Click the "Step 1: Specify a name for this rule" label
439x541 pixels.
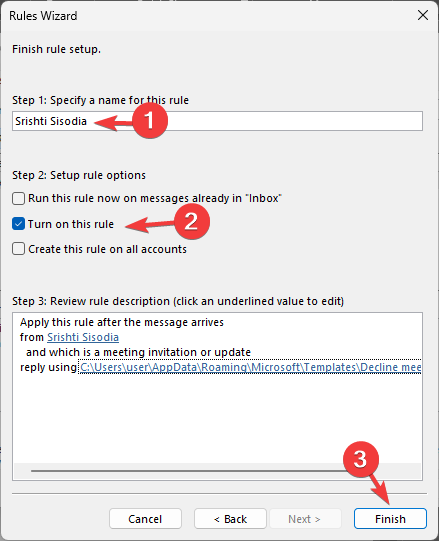tap(100, 100)
